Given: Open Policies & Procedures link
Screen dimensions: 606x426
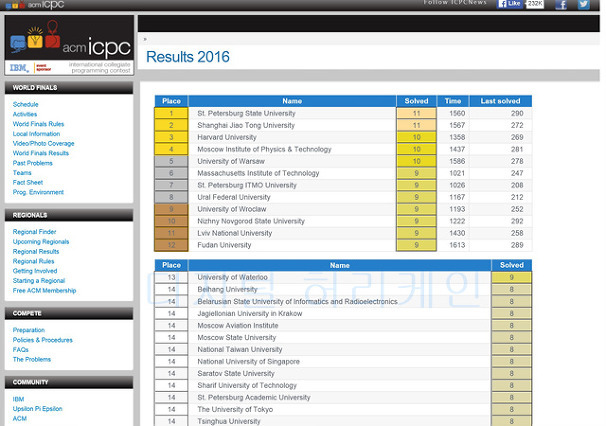Looking at the screenshot, I should pos(43,340).
